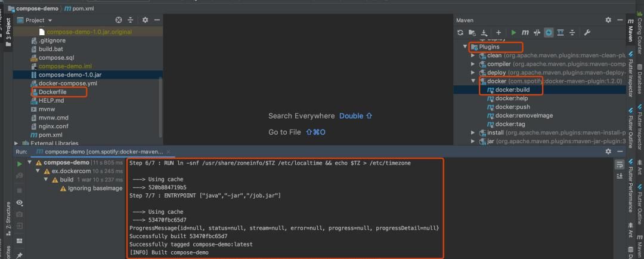Expand the compiler plugin node
The width and height of the screenshot is (644, 259).
click(473, 64)
